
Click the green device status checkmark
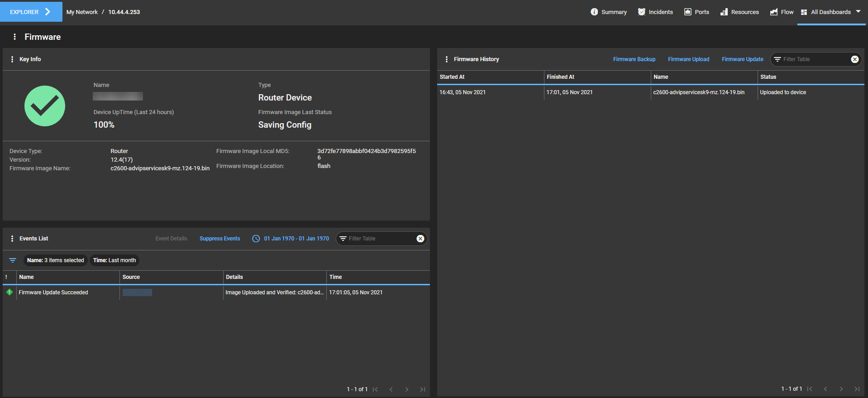click(45, 106)
